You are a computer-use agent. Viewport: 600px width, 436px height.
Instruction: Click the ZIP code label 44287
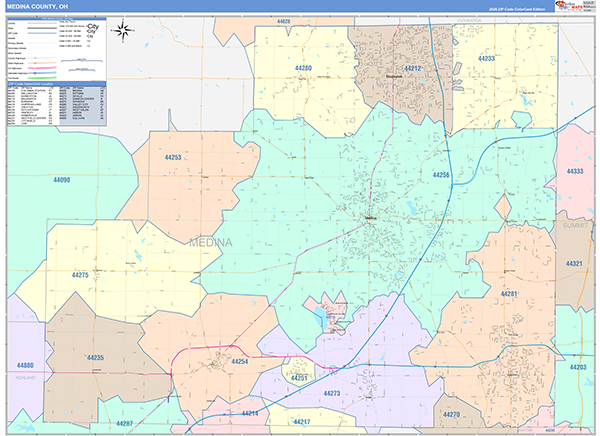[x=124, y=423]
